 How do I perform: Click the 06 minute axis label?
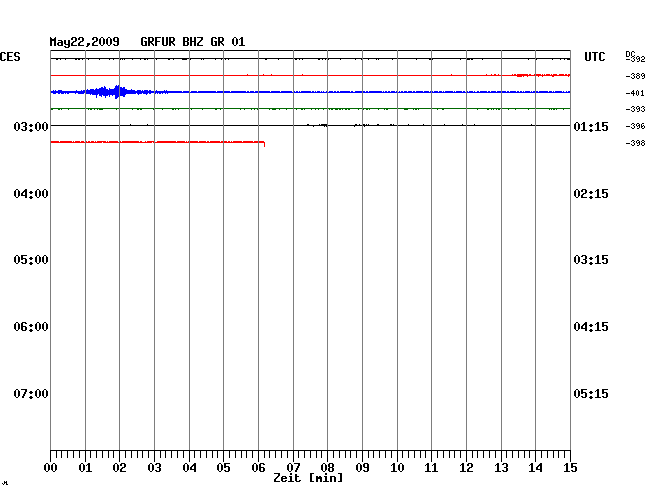point(258,468)
